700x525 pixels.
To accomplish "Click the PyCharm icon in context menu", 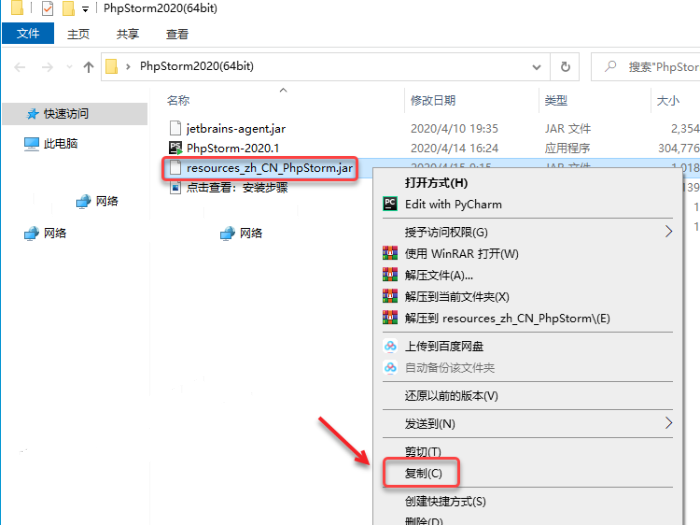I will [x=390, y=204].
